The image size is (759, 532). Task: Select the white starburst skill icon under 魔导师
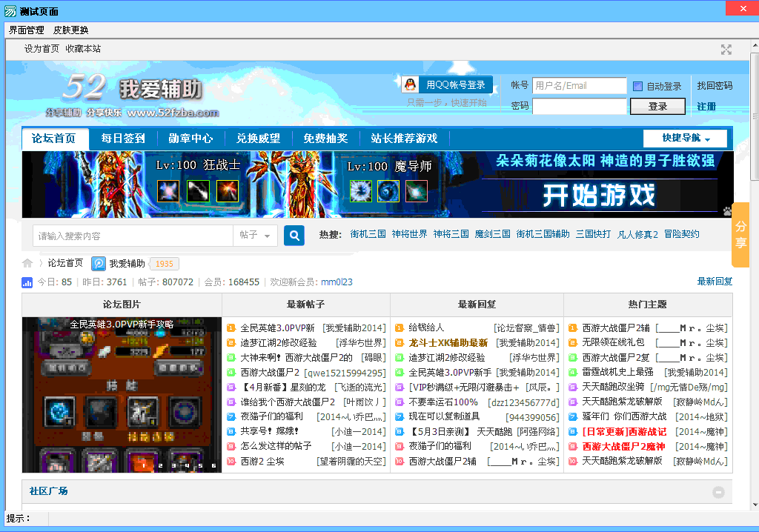[x=361, y=190]
